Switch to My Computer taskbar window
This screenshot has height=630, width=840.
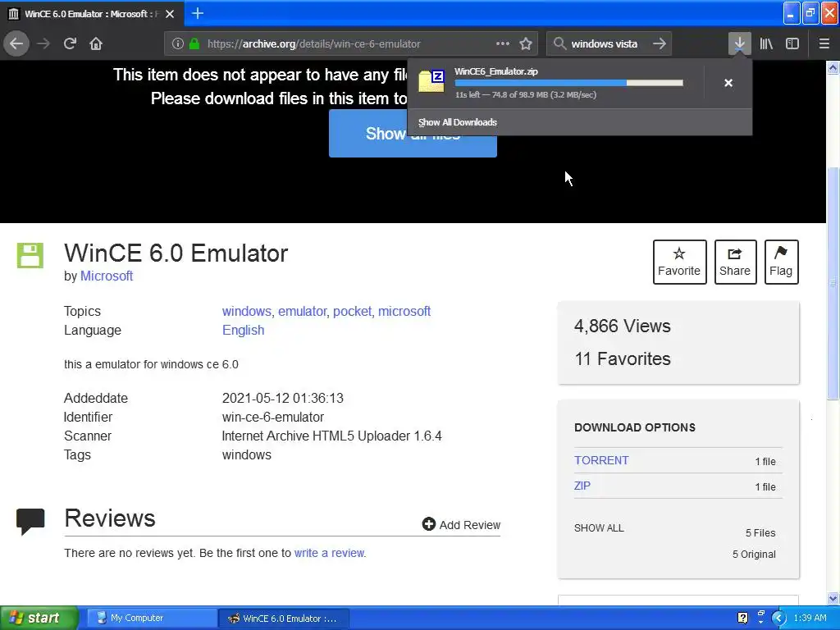(152, 619)
